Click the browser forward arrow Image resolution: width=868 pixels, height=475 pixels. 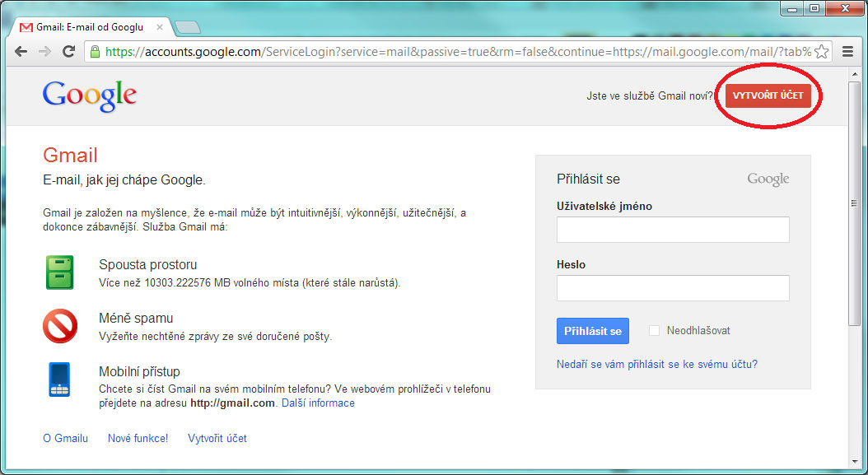click(x=44, y=52)
